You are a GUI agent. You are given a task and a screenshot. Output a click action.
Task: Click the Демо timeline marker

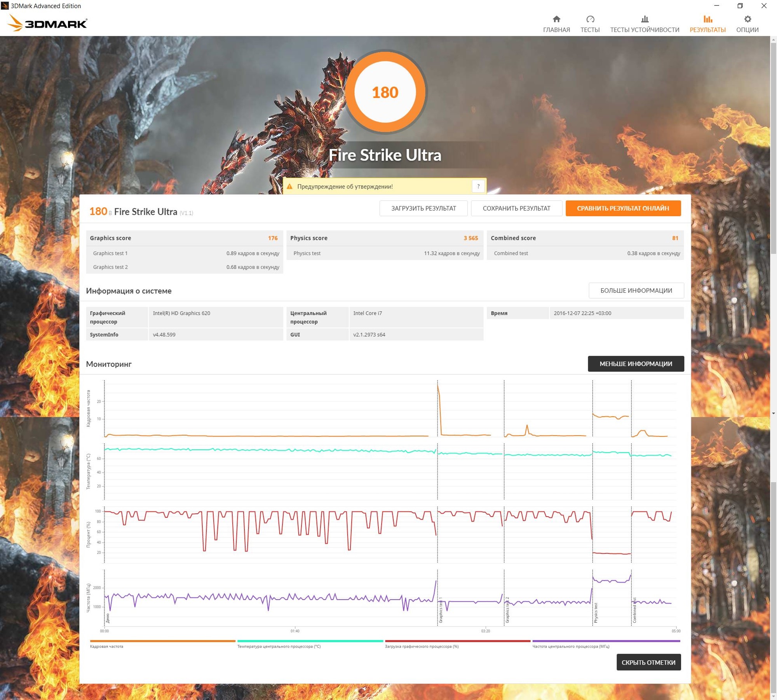[x=108, y=618]
